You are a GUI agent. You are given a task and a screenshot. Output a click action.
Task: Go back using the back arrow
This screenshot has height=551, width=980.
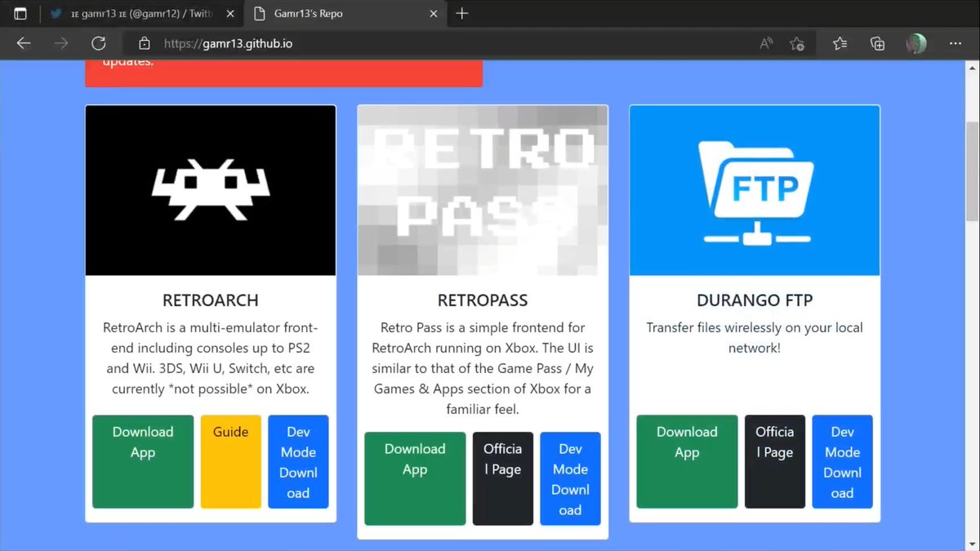coord(24,43)
